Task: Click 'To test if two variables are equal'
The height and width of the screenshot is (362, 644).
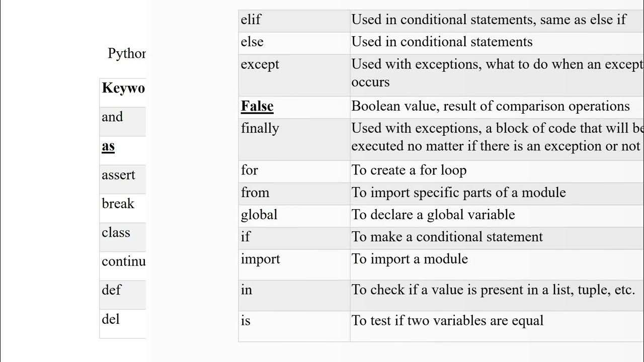Action: tap(447, 321)
